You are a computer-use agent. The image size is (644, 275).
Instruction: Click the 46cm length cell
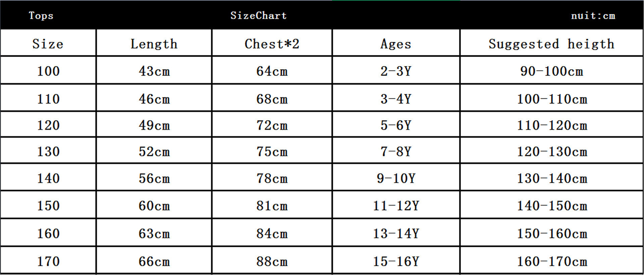coord(154,99)
